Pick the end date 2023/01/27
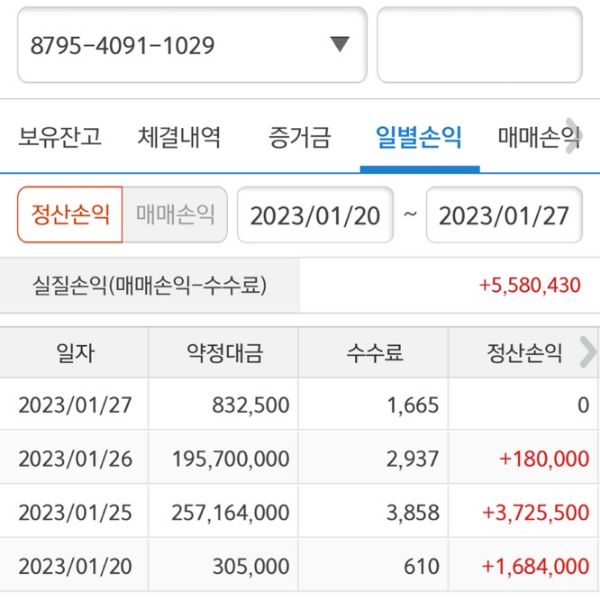Image resolution: width=600 pixels, height=600 pixels. tap(504, 215)
